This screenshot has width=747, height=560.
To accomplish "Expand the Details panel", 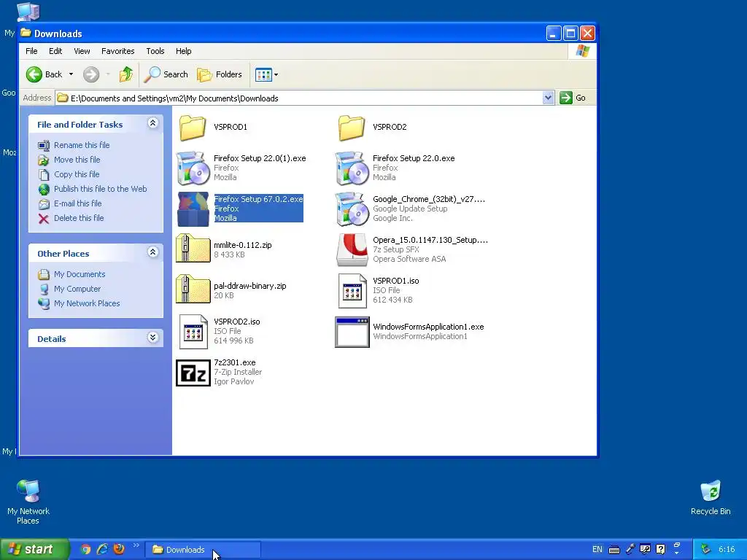I will pyautogui.click(x=152, y=338).
